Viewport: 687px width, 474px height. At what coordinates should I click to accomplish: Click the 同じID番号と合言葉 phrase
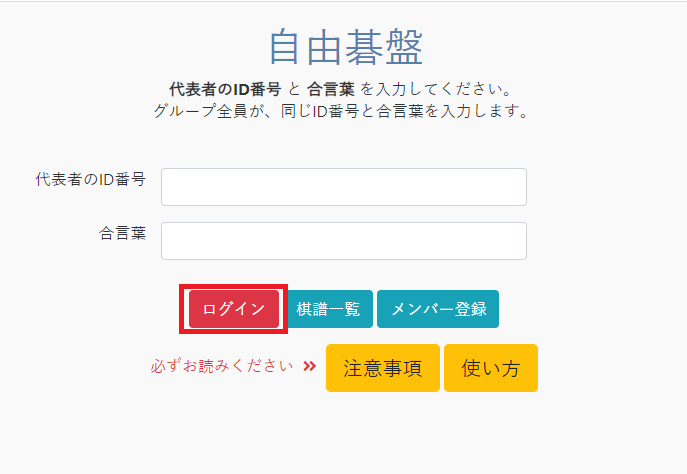pyautogui.click(x=353, y=111)
